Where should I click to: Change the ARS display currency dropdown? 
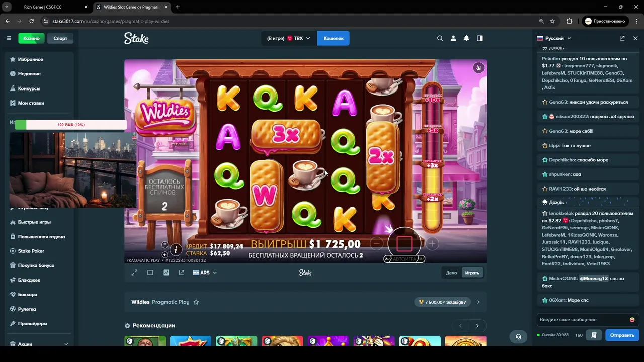click(205, 273)
